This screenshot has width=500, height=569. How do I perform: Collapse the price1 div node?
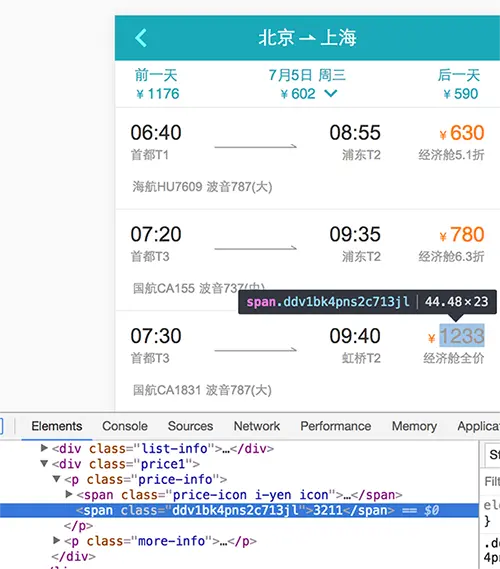44,463
